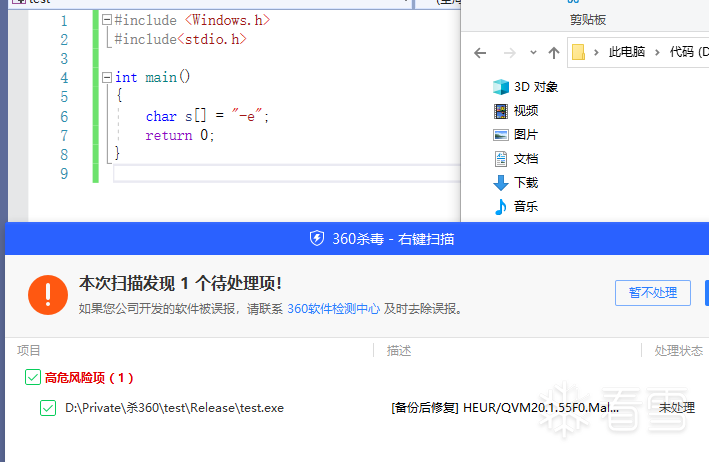The width and height of the screenshot is (709, 462).
Task: Click the empty line 9 in the editor
Action: [x=287, y=174]
